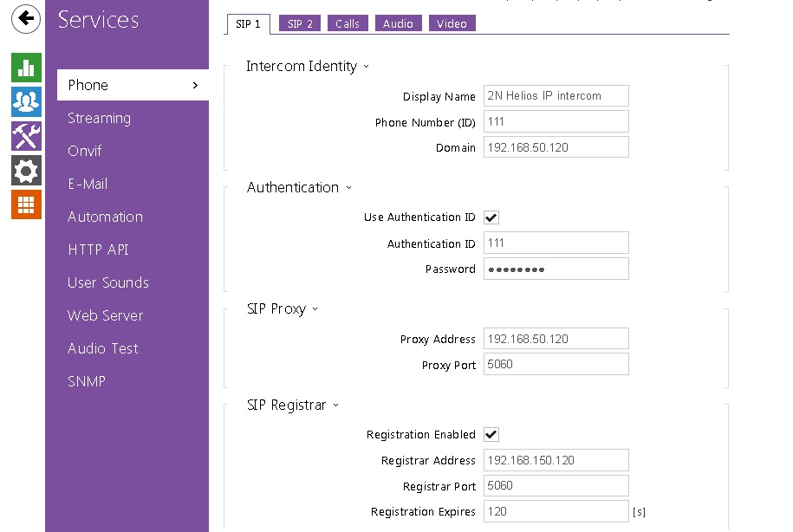
Task: Select Automation in the sidebar
Action: pyautogui.click(x=105, y=217)
